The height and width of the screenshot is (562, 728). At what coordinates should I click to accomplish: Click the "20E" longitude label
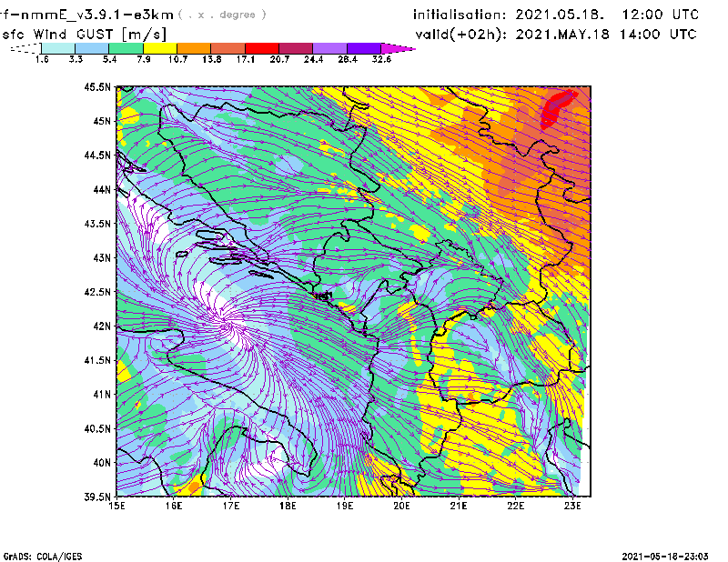401,506
